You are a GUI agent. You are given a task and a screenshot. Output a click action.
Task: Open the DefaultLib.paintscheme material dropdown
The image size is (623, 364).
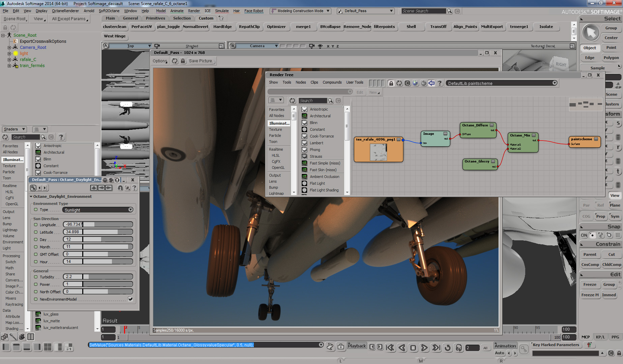click(502, 83)
